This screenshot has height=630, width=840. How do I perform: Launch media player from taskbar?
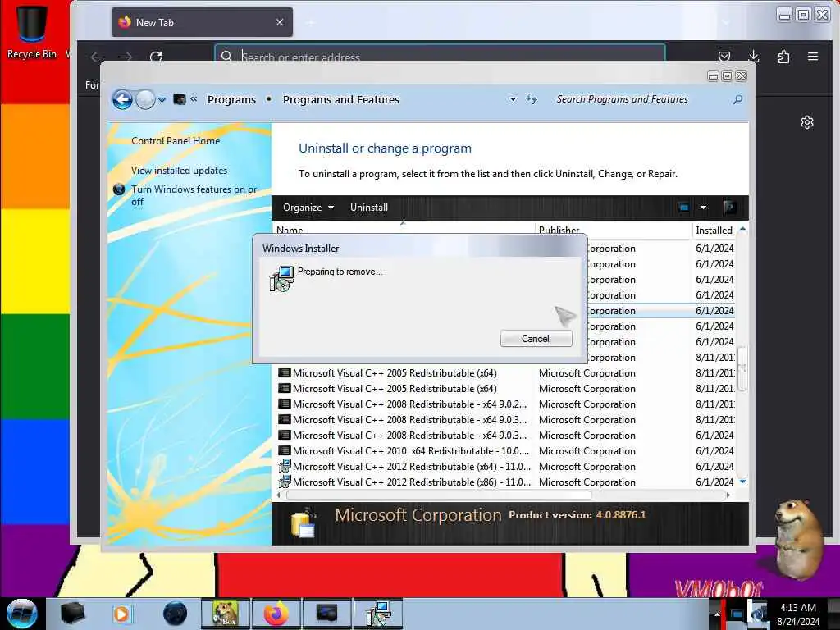point(122,614)
